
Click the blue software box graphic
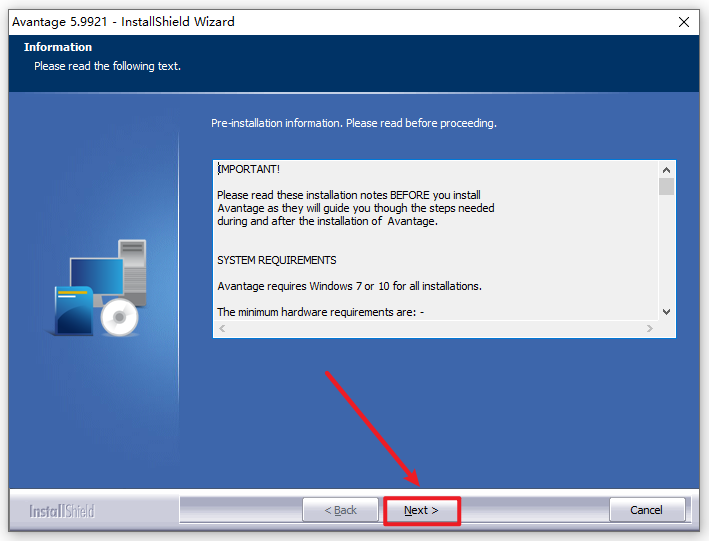pos(72,311)
